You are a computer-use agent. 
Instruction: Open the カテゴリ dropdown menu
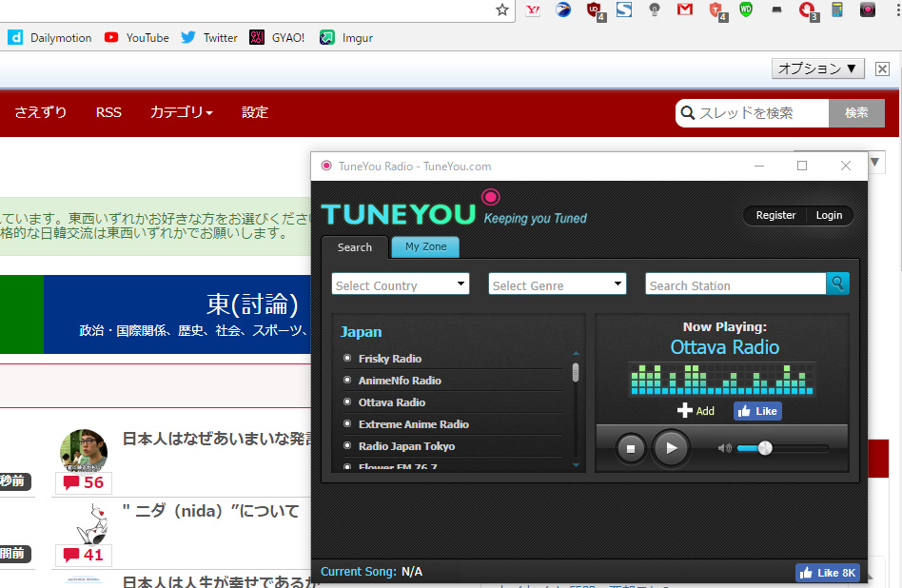click(181, 112)
